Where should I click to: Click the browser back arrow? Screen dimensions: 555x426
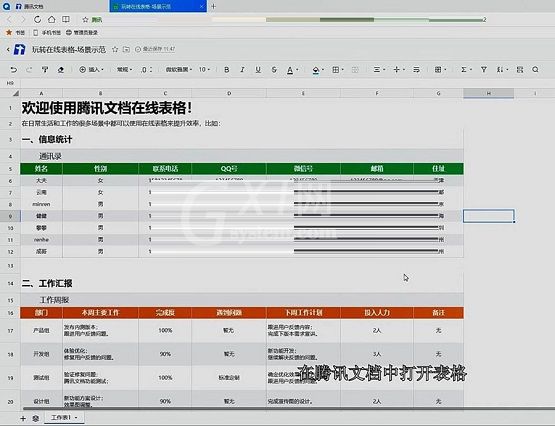[x=9, y=19]
